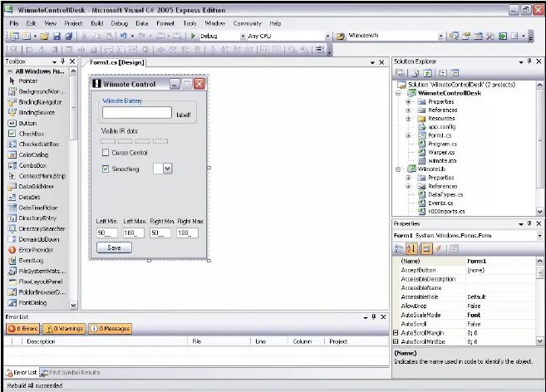Image resolution: width=546 pixels, height=392 pixels.
Task: Click the toolbox hammer-wrench icon in top toolbar
Action: coord(490,36)
